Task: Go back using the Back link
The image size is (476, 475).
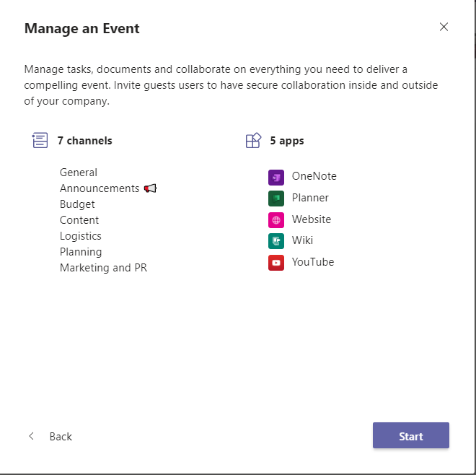Action: [x=61, y=437]
